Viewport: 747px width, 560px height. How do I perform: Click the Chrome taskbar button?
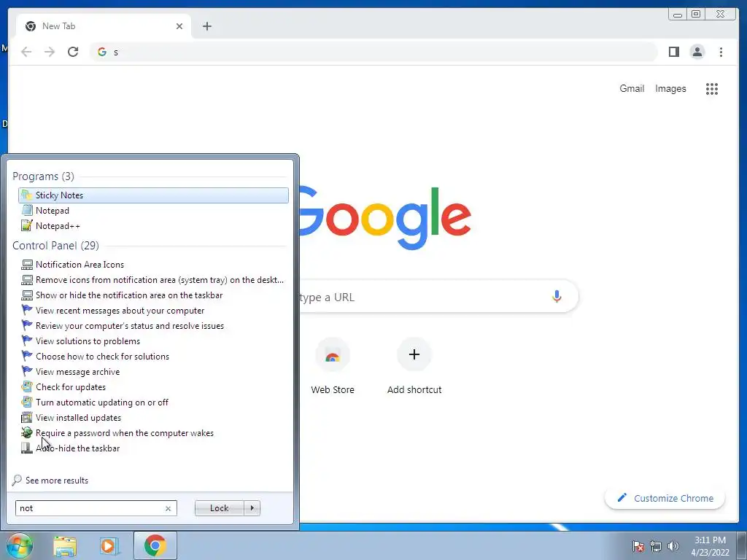(155, 545)
